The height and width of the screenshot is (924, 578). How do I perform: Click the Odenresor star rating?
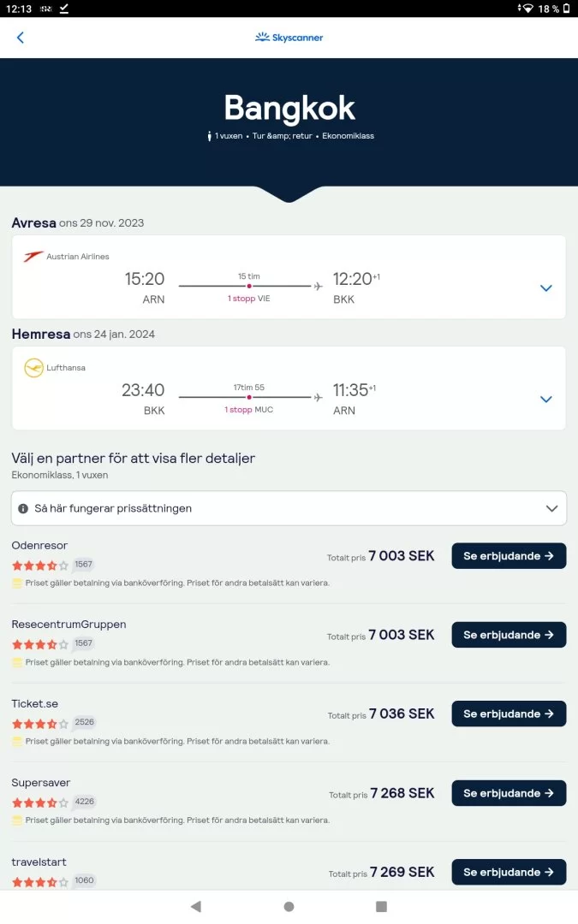(39, 566)
